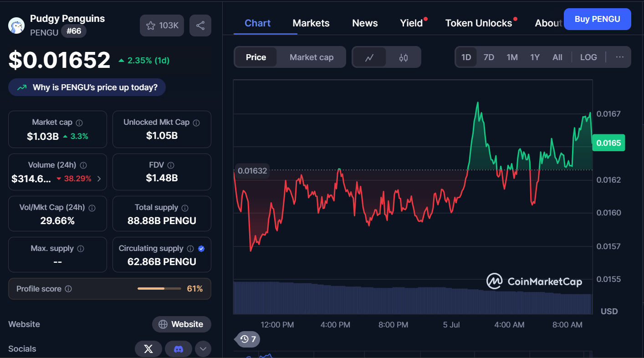Open the Website button

(x=182, y=324)
